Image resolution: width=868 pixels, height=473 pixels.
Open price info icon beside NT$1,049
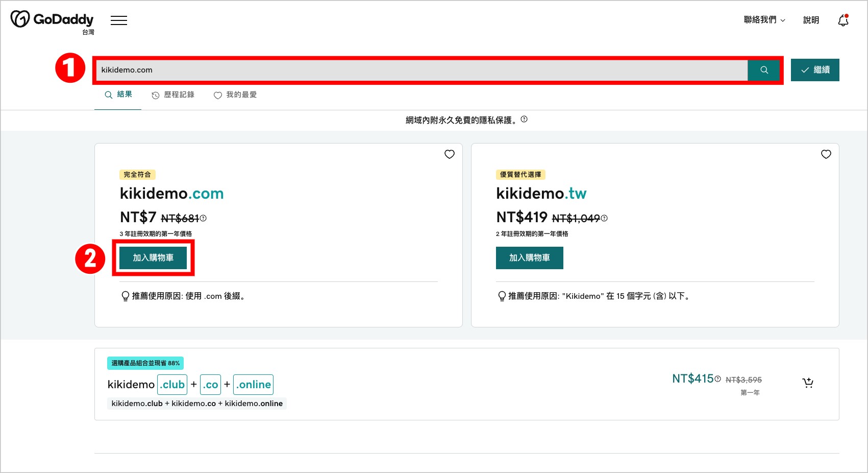(604, 218)
